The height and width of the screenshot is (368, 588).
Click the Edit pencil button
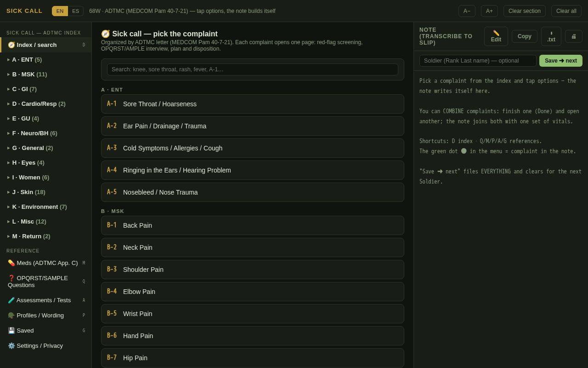(x=496, y=36)
